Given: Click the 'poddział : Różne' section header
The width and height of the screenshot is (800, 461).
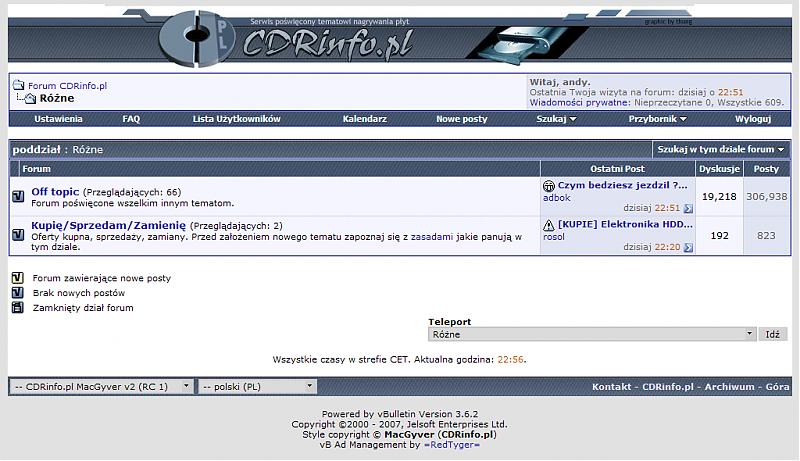Looking at the screenshot, I should pyautogui.click(x=58, y=149).
